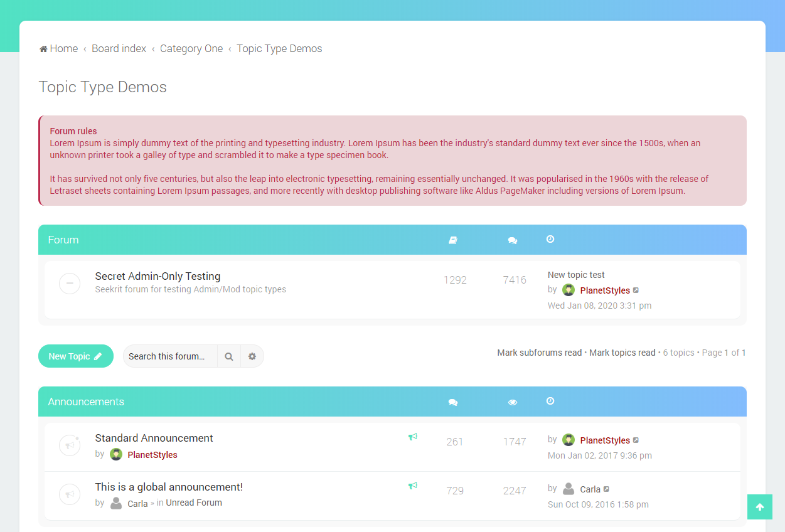Image resolution: width=785 pixels, height=532 pixels.
Task: Open This is a global announcement topic
Action: tap(169, 487)
